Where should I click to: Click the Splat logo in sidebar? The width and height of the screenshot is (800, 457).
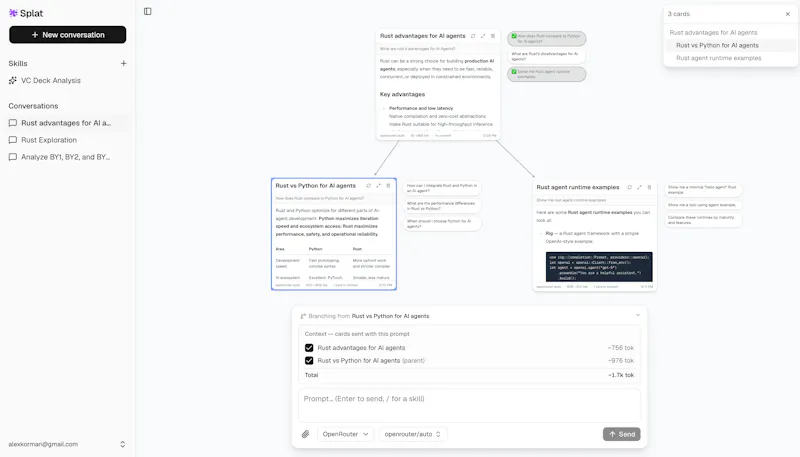[x=26, y=13]
